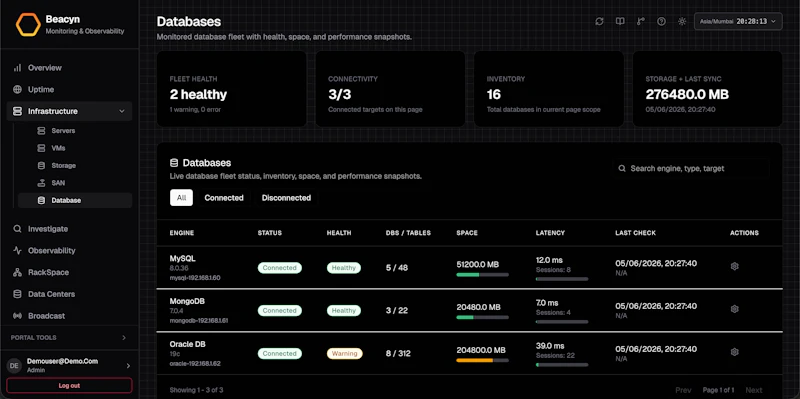The width and height of the screenshot is (800, 399).
Task: Expand the Demouser@Demo.Com account chevron
Action: 128,365
